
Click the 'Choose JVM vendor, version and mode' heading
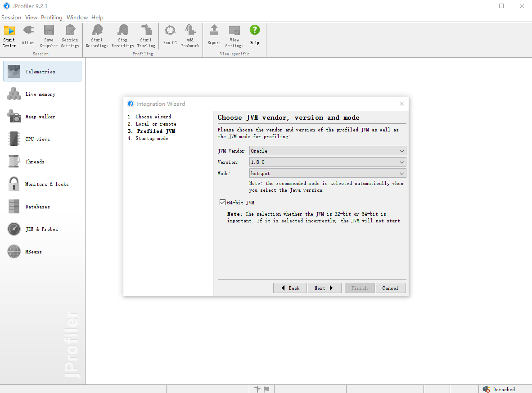point(289,117)
